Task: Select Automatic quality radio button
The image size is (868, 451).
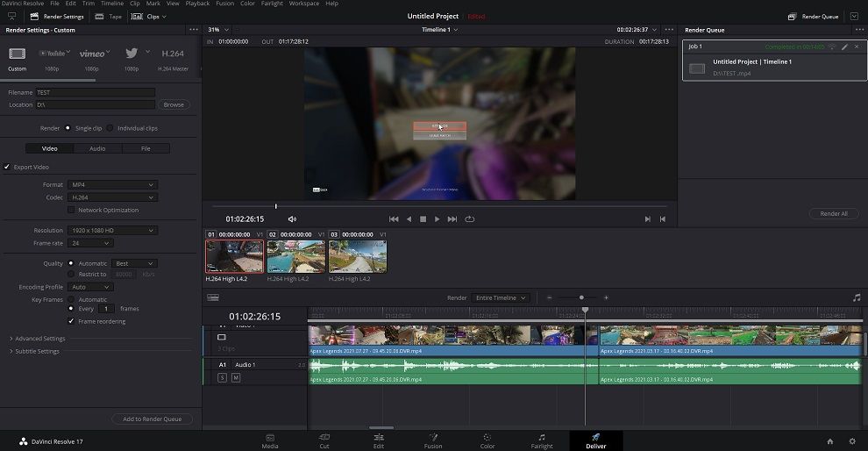Action: [x=71, y=263]
